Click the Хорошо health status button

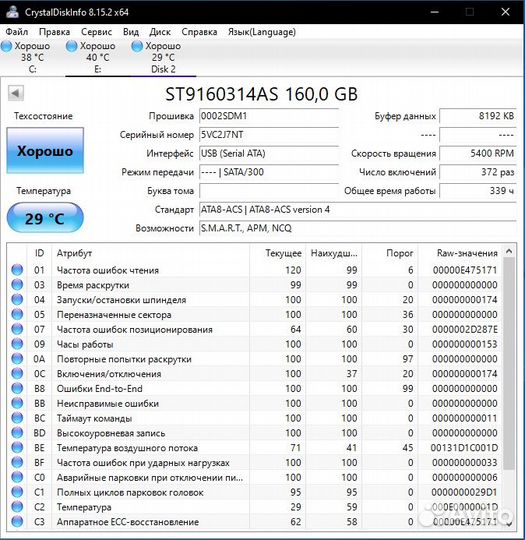pyautogui.click(x=45, y=150)
